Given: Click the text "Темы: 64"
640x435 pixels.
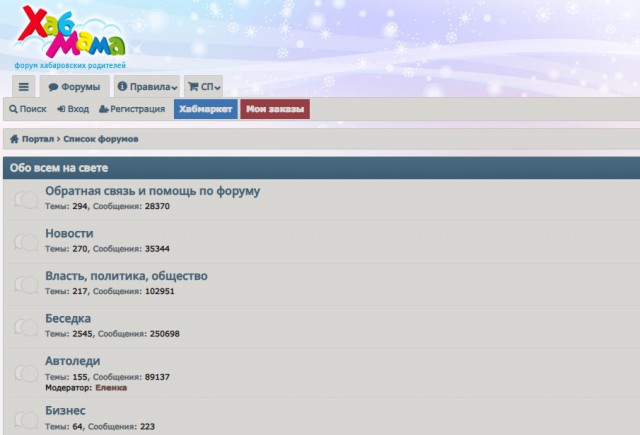Looking at the screenshot, I should click(x=64, y=427).
